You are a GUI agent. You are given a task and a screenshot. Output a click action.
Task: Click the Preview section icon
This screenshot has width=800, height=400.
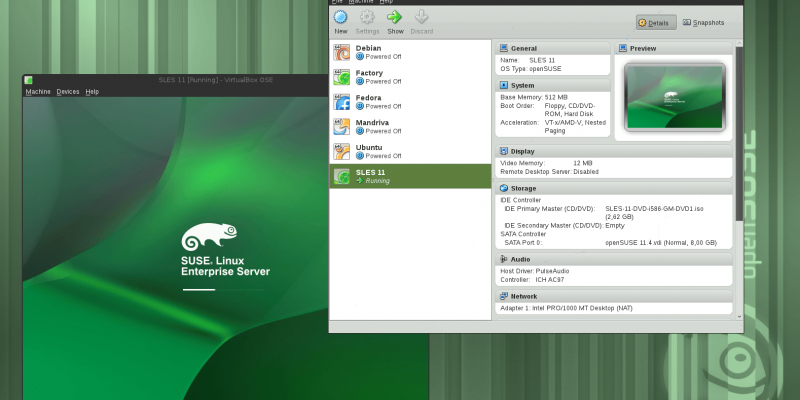[623, 48]
